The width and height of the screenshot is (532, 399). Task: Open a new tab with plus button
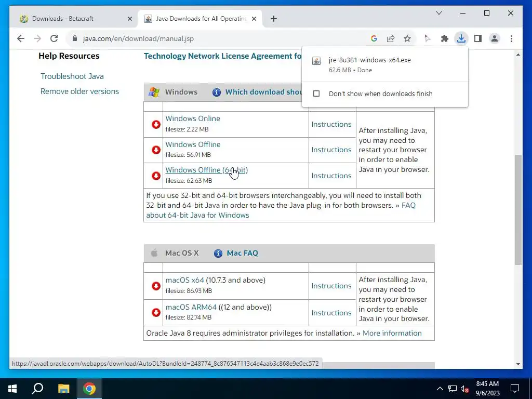[274, 19]
